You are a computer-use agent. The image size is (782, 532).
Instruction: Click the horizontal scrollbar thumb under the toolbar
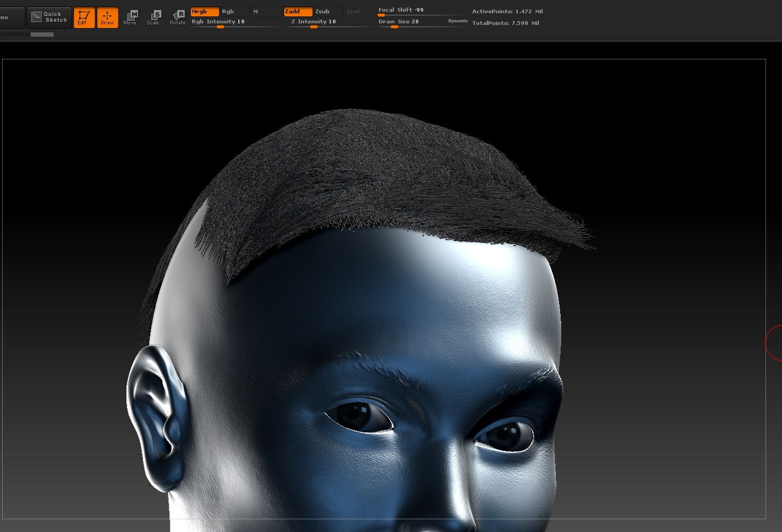pos(42,34)
